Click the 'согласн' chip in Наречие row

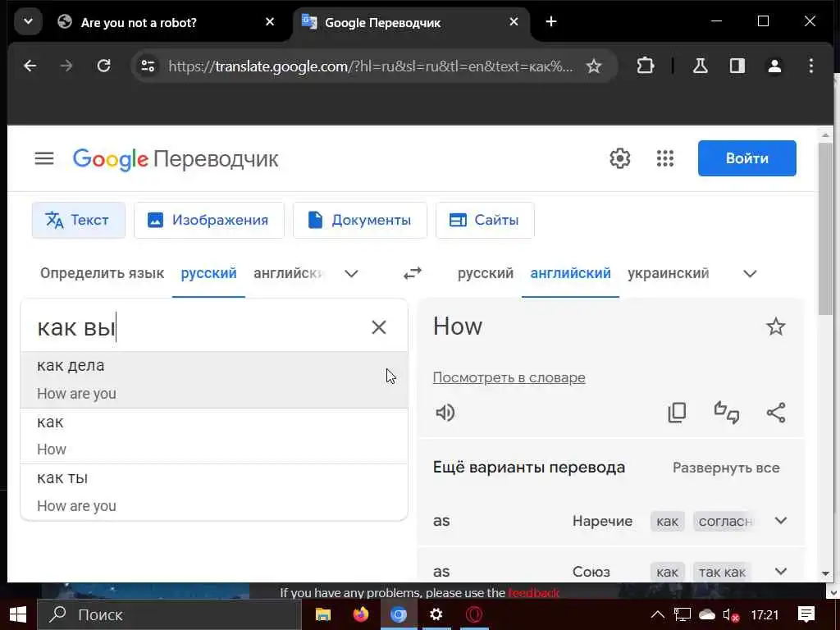pos(725,521)
